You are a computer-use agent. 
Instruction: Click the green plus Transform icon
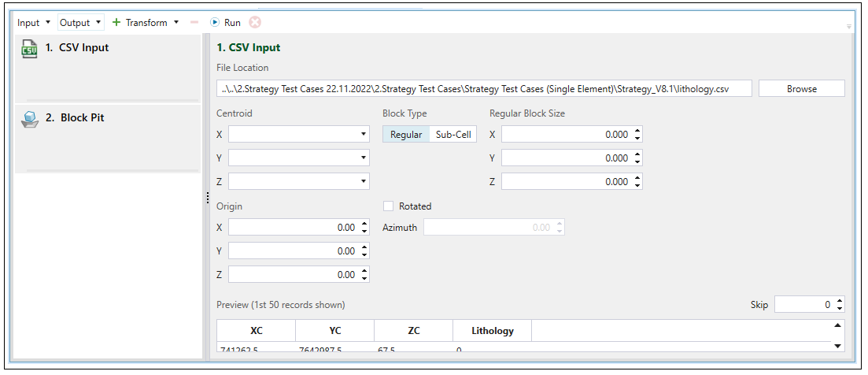click(116, 23)
